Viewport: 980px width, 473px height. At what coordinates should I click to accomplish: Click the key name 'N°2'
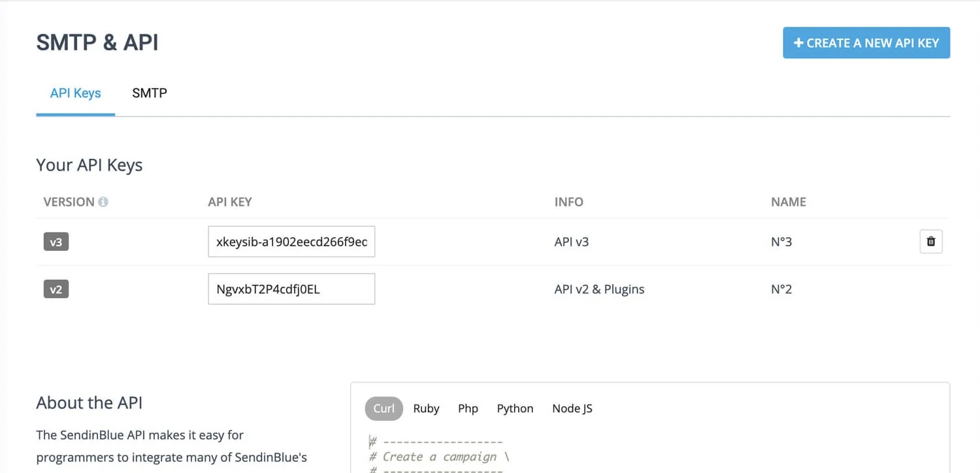pyautogui.click(x=781, y=289)
